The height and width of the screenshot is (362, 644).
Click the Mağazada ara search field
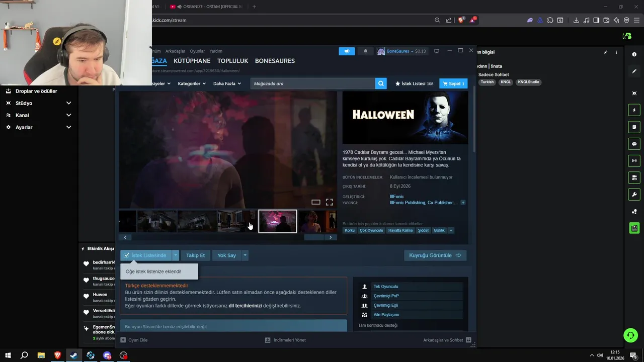pyautogui.click(x=313, y=83)
